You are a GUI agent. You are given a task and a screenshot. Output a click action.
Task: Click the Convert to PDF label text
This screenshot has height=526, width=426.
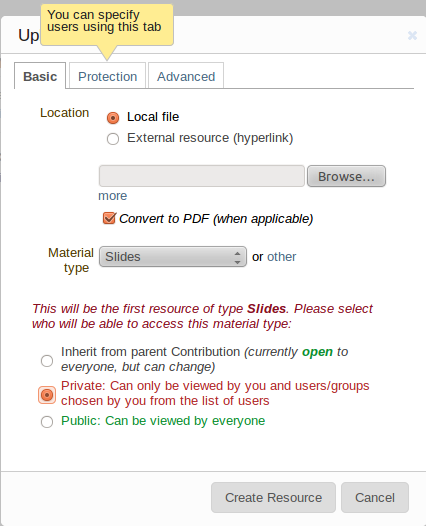click(x=216, y=219)
